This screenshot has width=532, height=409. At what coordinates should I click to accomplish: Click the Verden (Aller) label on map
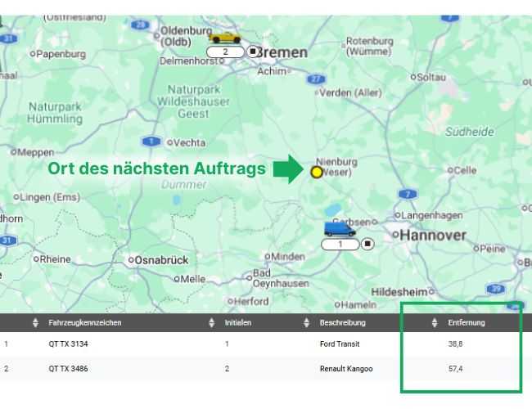(350, 92)
